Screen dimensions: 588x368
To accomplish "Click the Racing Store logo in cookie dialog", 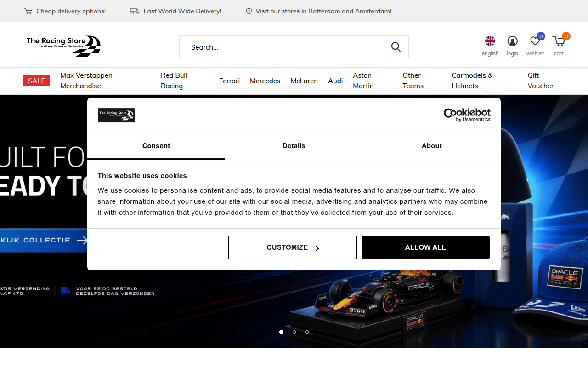I will pyautogui.click(x=116, y=115).
